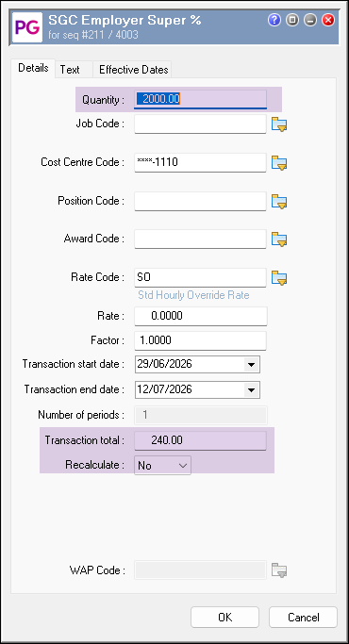This screenshot has width=349, height=644.
Task: Open the Rate Code lookup icon
Action: (279, 277)
